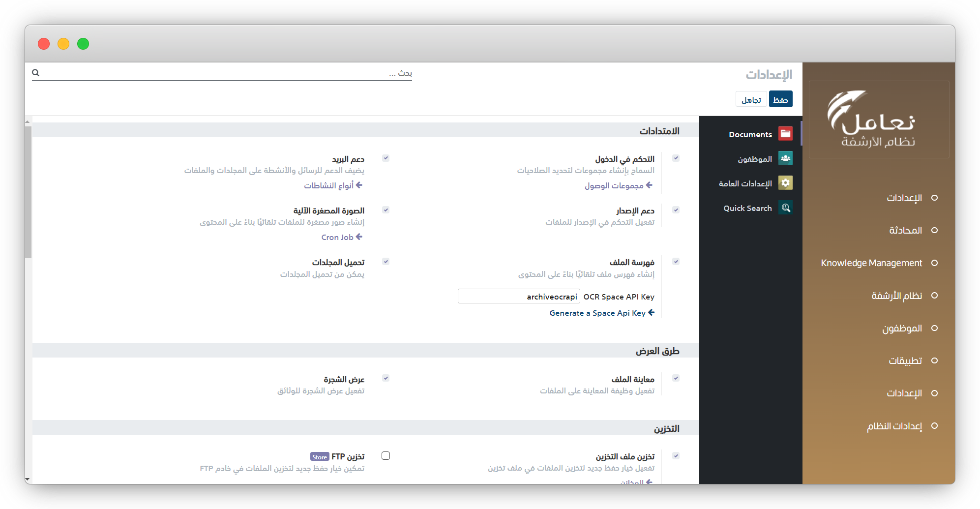Screen dimensions: 980x509
Task: Click the red Documents folder icon
Action: (785, 134)
